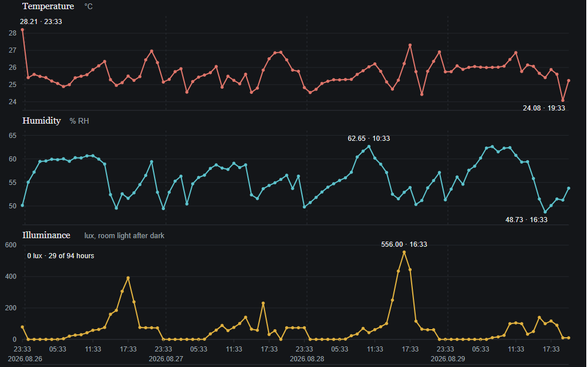Click the 60 tick on Humidity y-axis
Viewport: 588px width, 367px height.
click(13, 159)
